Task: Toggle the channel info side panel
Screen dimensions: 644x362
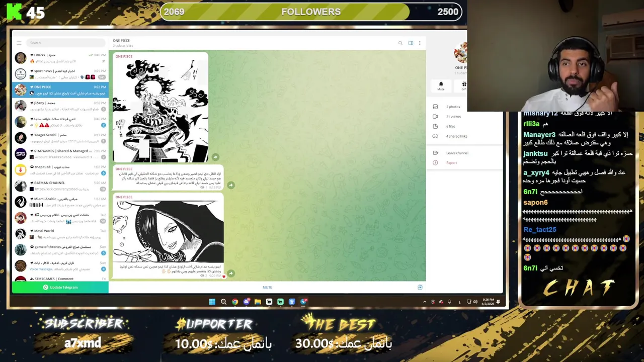Action: (x=411, y=43)
